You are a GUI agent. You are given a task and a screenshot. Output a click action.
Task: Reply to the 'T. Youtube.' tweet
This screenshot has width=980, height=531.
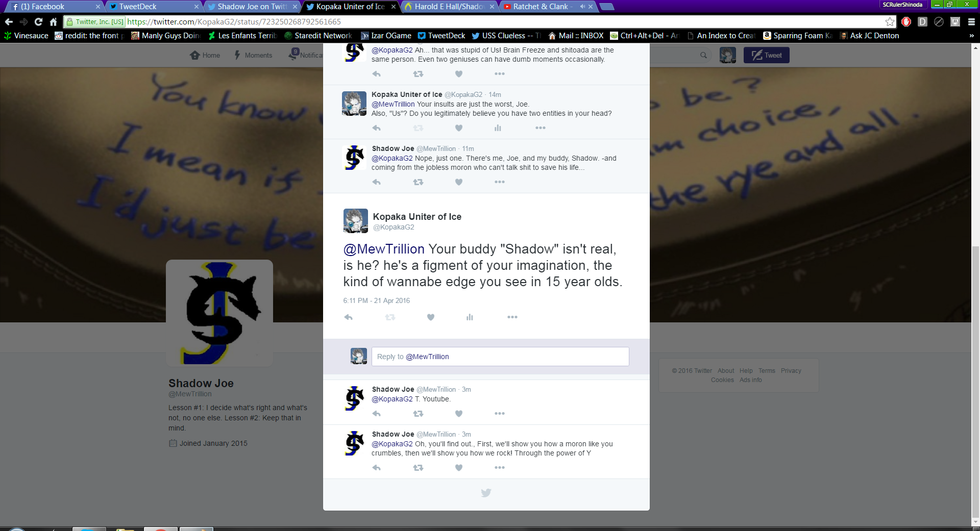(377, 414)
